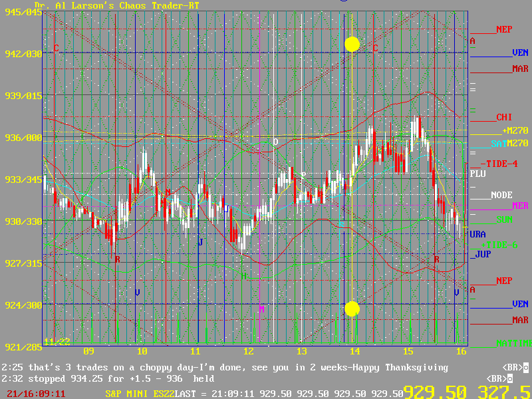The image size is (532, 399).
Task: Select the red C marker at left edge
Action: [56, 48]
